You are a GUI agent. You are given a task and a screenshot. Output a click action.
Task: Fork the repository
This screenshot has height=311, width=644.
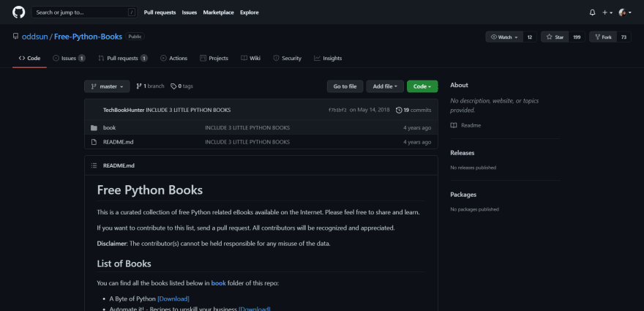coord(603,37)
